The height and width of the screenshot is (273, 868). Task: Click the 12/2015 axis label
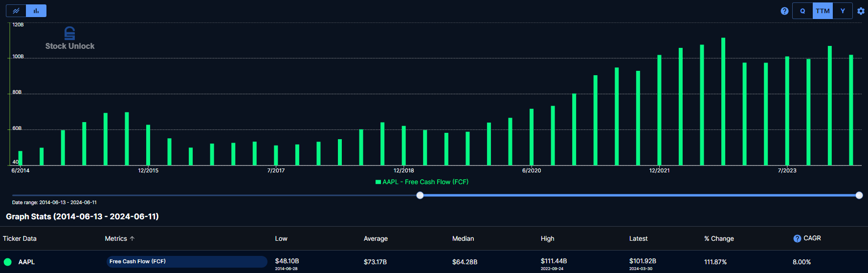[148, 170]
